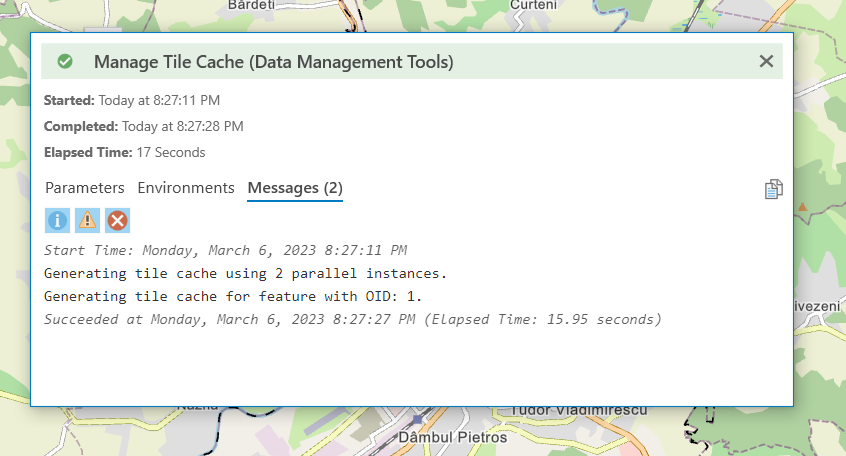The height and width of the screenshot is (456, 846).
Task: Toggle error messages filter
Action: (118, 220)
